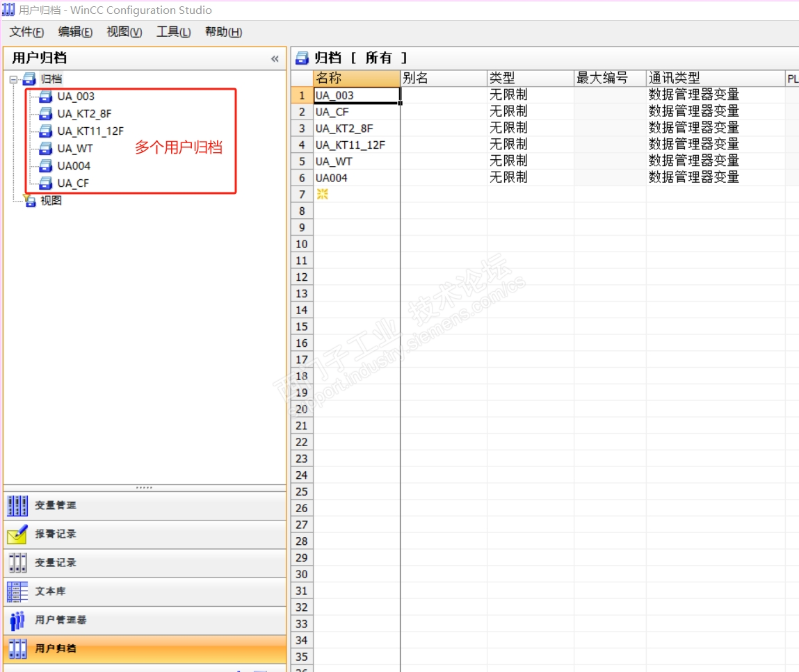The height and width of the screenshot is (672, 799).
Task: Click the 变量管理 navigation icon
Action: tap(17, 505)
